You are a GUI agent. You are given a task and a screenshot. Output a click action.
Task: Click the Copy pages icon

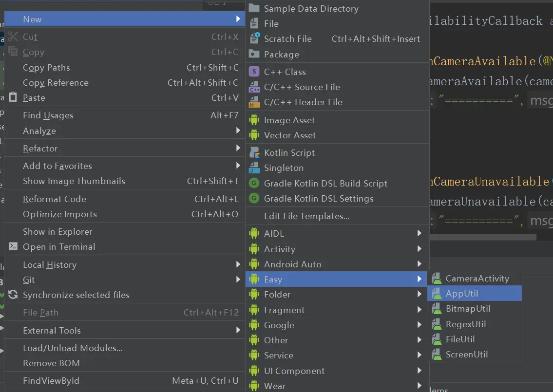click(x=13, y=52)
